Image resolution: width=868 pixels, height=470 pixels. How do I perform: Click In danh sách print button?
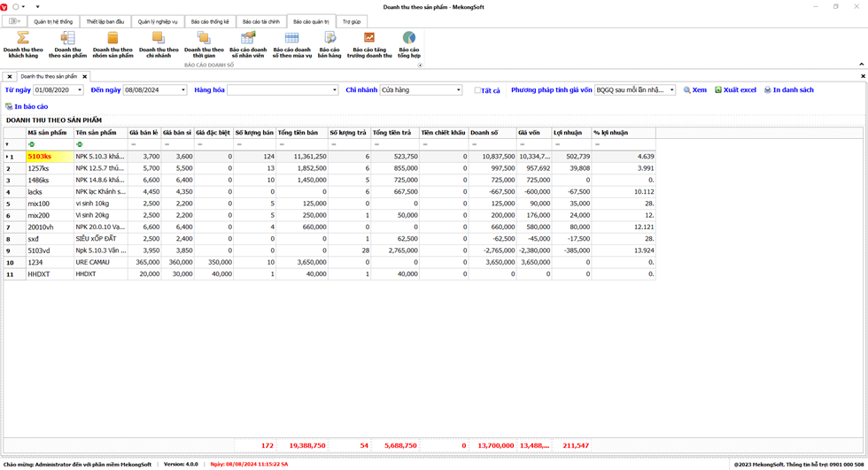coord(789,90)
